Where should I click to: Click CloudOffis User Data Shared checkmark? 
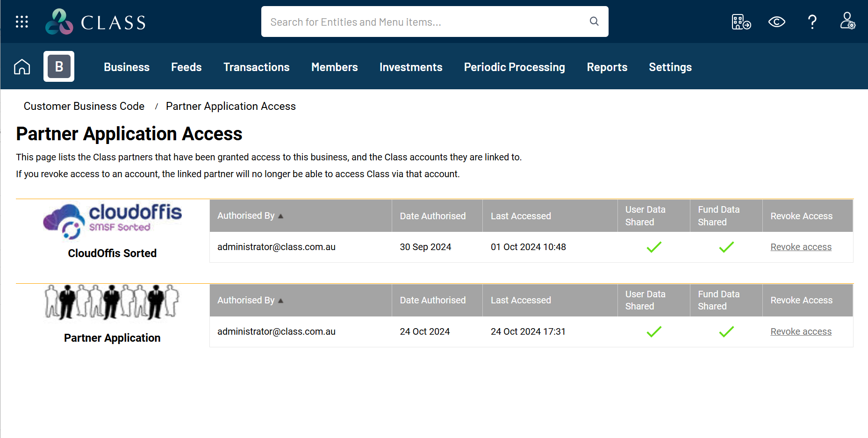pos(654,247)
